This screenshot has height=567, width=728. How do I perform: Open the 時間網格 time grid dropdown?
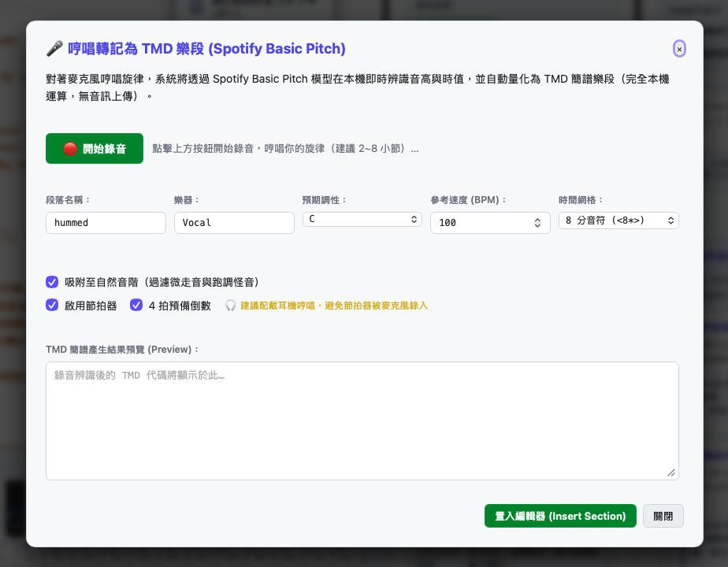[x=618, y=220]
